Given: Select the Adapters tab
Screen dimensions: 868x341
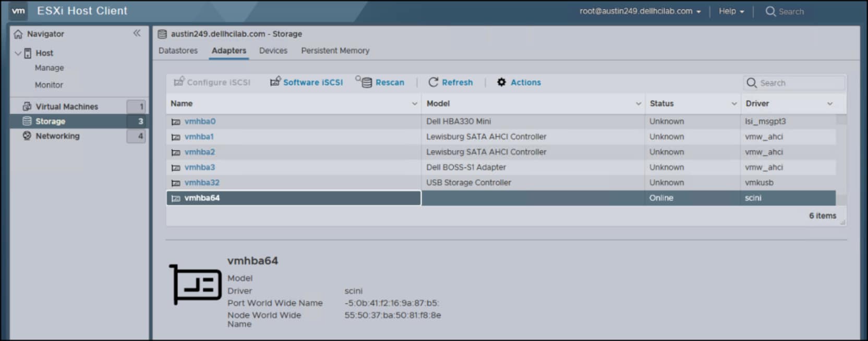Looking at the screenshot, I should pos(228,51).
